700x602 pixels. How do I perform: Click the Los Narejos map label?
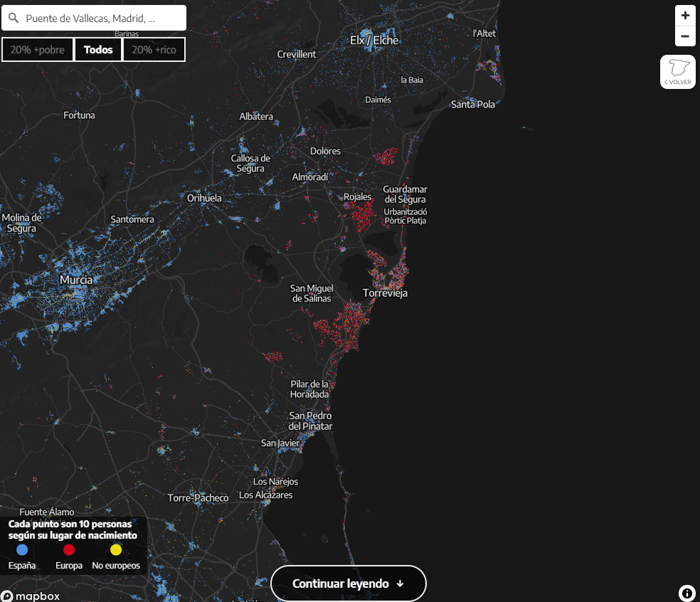point(275,482)
